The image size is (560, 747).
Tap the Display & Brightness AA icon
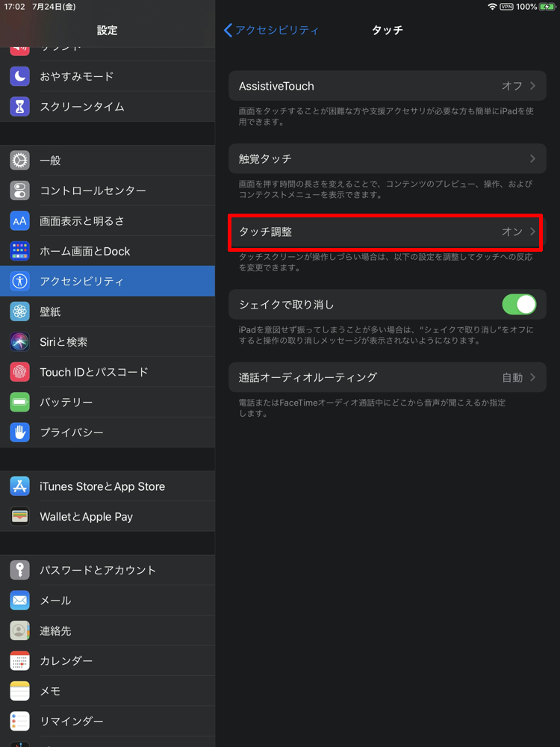19,221
